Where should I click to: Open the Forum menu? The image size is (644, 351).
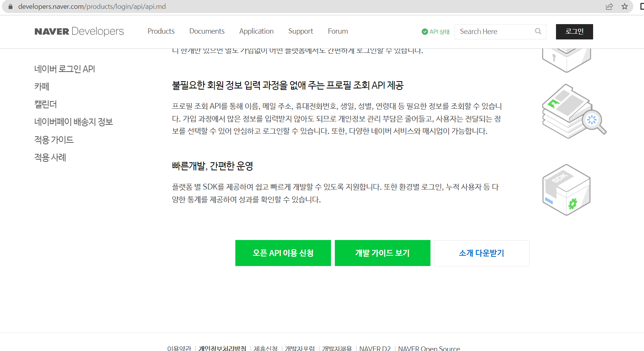pos(338,31)
